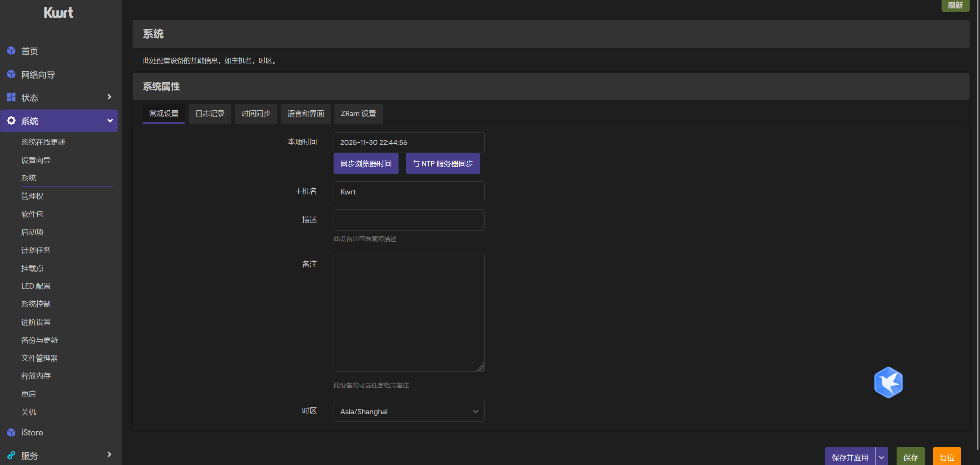The image size is (980, 465).
Task: Collapse the 系统 menu chevron
Action: click(x=110, y=121)
